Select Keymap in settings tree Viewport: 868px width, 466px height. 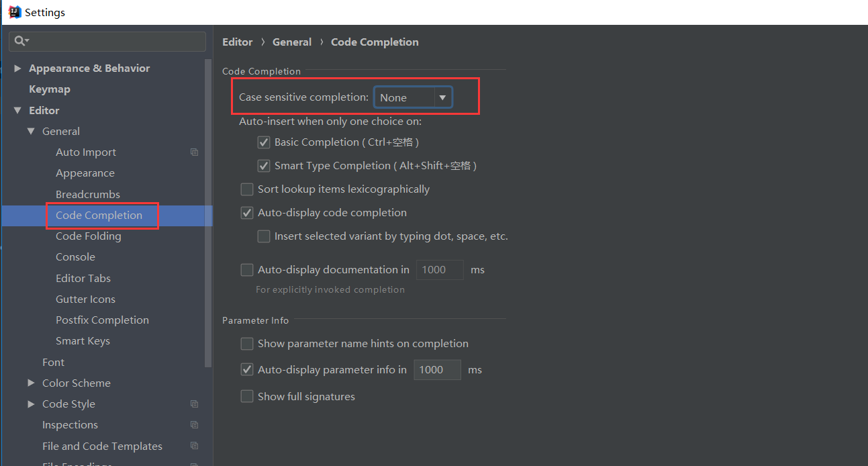point(50,89)
